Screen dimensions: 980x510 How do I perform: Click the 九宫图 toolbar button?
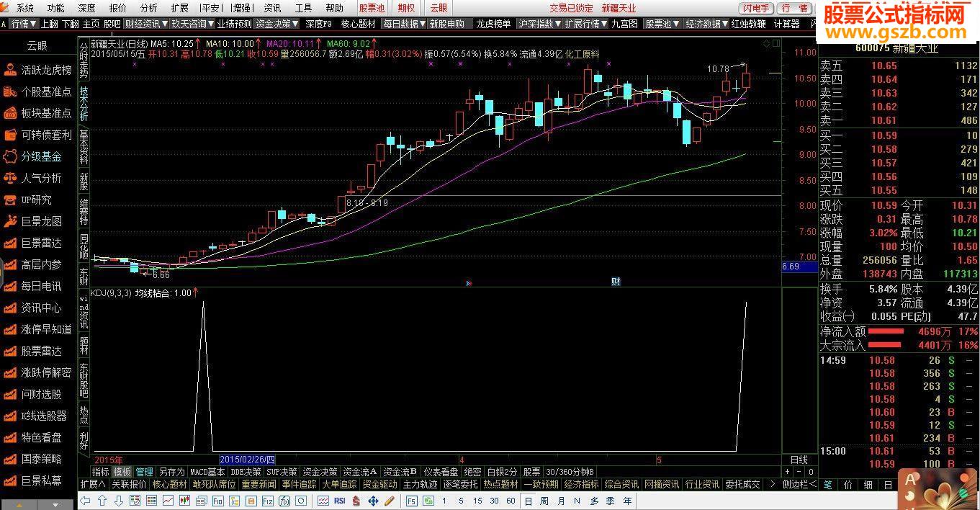coord(625,24)
